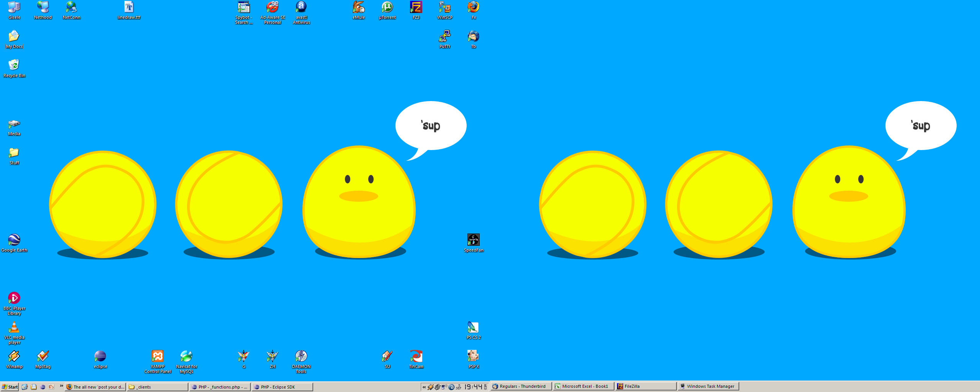Click the Internet Explorer Quick Launch icon
Screen dimensions: 980x392
coord(24,387)
